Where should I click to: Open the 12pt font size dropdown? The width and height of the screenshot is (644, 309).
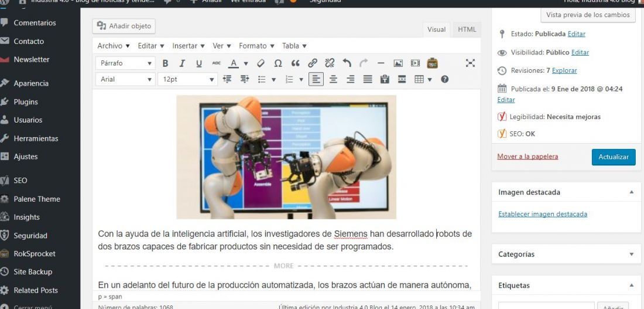(x=188, y=79)
